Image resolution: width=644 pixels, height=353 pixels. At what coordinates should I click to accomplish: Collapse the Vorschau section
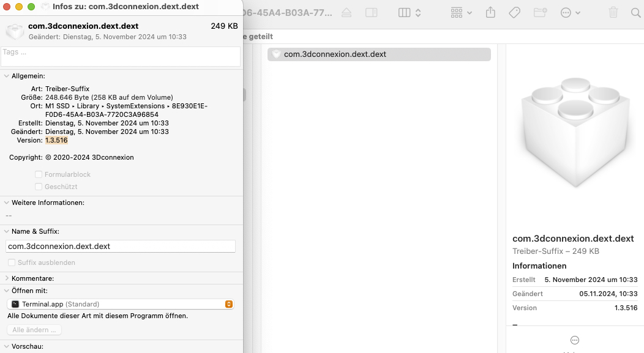click(x=7, y=346)
